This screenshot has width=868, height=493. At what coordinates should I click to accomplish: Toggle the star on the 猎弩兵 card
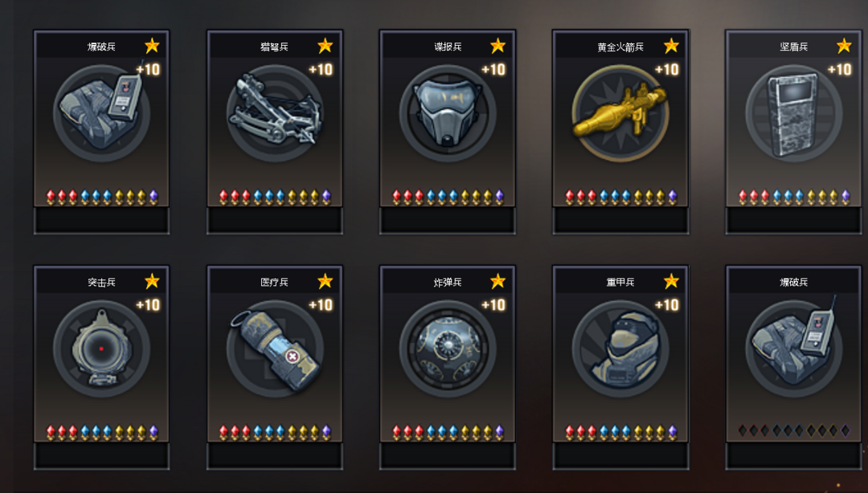(x=325, y=46)
